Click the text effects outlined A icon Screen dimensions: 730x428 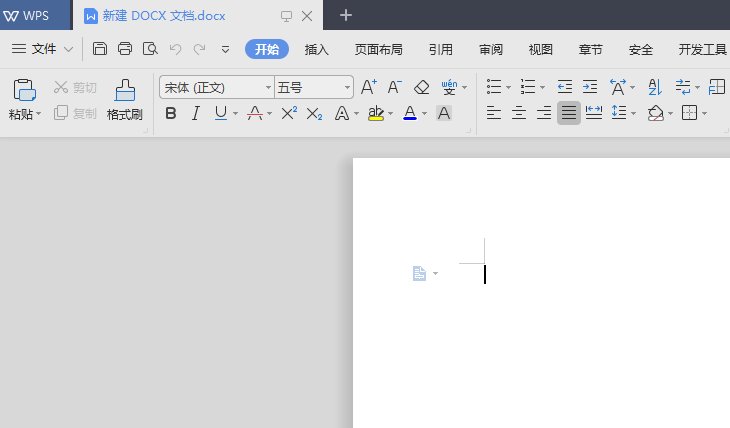342,113
